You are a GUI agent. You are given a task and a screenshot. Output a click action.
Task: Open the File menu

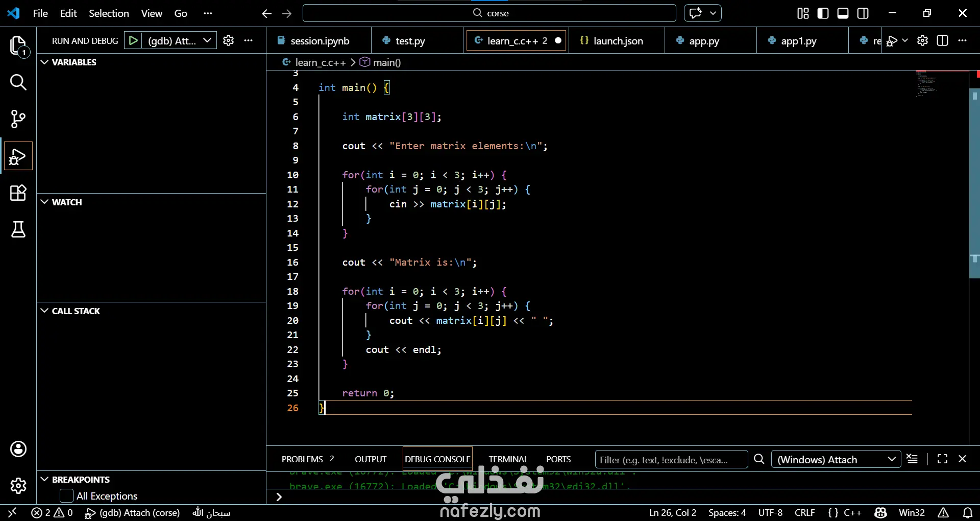(x=40, y=13)
